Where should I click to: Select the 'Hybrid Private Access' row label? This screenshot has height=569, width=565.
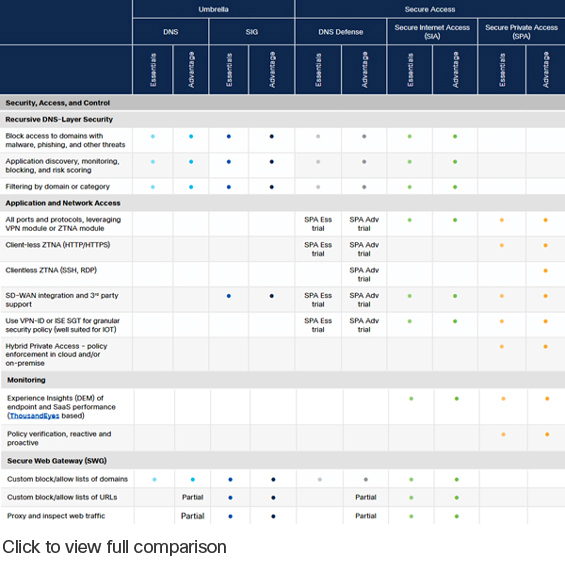tap(56, 355)
